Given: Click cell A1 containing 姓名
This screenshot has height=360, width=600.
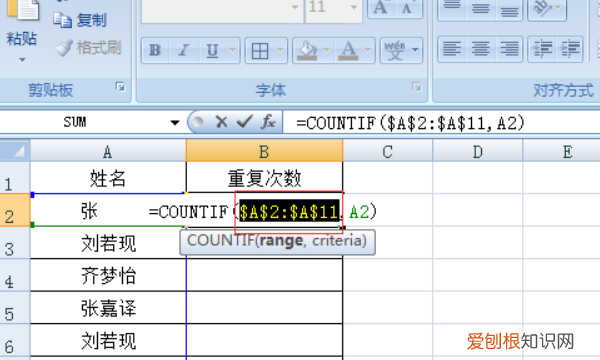Looking at the screenshot, I should click(108, 178).
